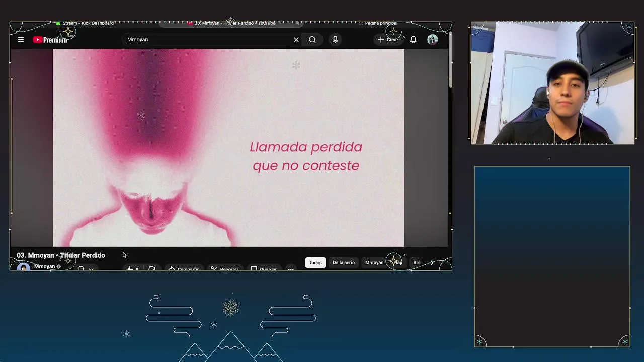Start voice search with microphone icon
Image resolution: width=644 pixels, height=362 pixels.
pyautogui.click(x=335, y=40)
